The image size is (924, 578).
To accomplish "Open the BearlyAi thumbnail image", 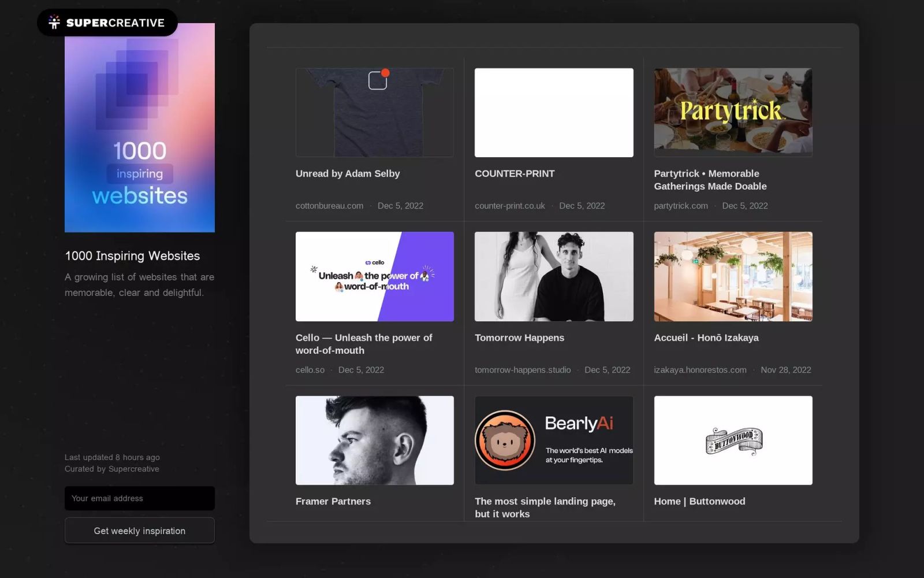I will click(x=554, y=440).
